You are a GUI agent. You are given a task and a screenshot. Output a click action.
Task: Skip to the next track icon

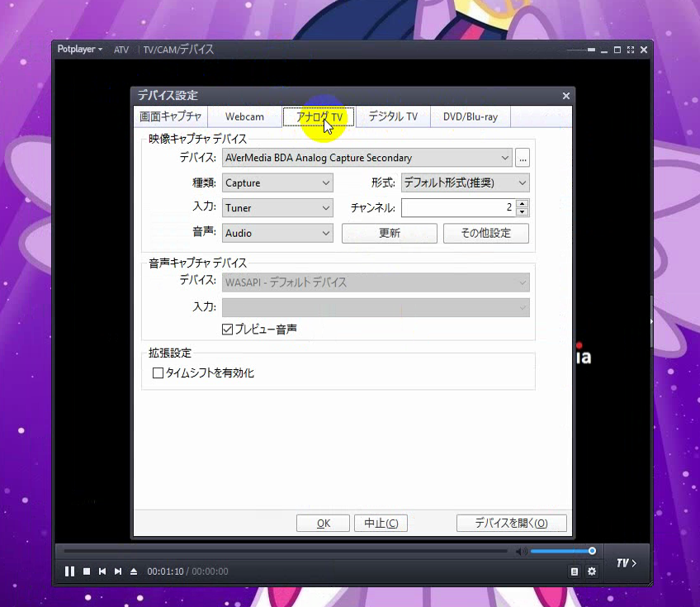click(x=118, y=571)
